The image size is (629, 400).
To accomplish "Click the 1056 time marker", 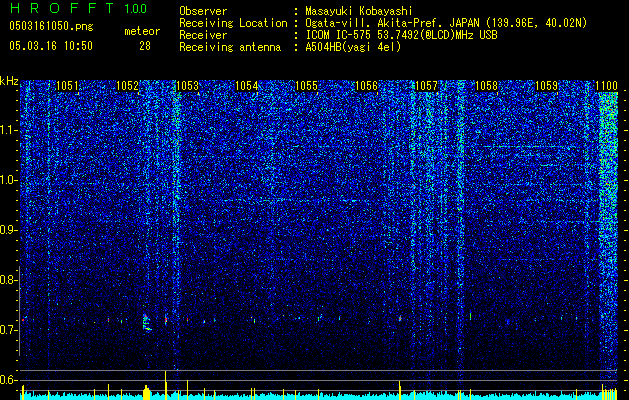I will (x=367, y=86).
